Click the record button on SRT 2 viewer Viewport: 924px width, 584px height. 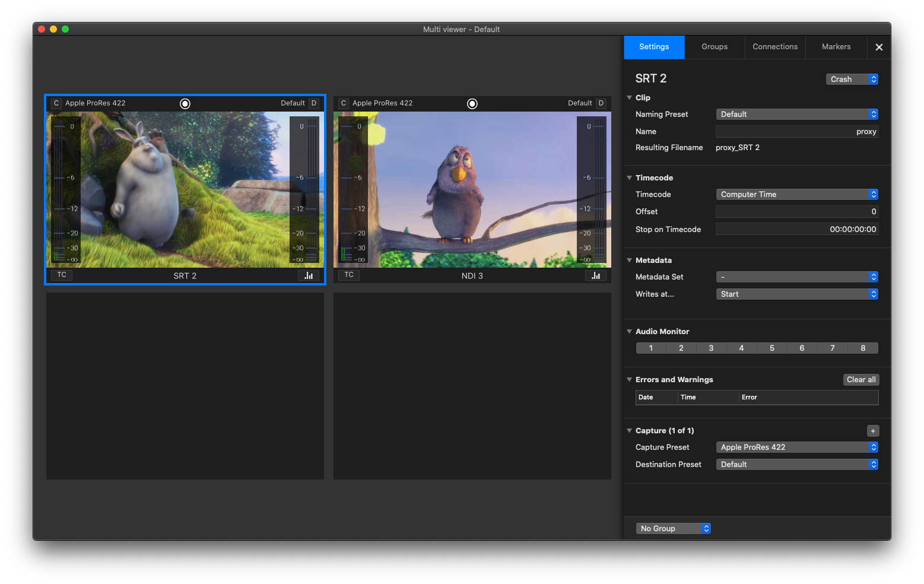[x=185, y=104]
